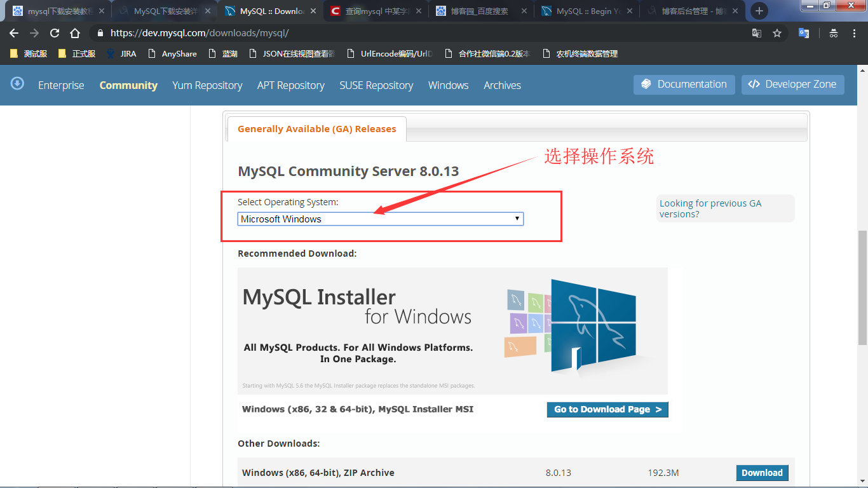The image size is (868, 488).
Task: Open the Yum Repository page
Action: [207, 85]
